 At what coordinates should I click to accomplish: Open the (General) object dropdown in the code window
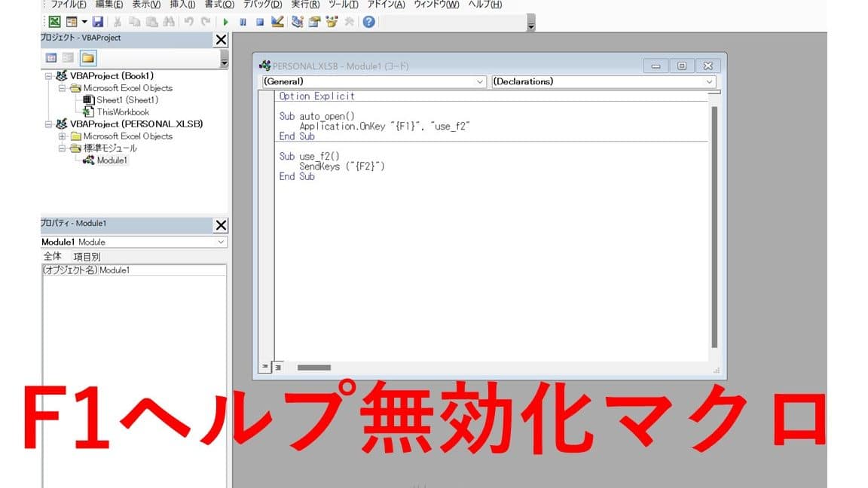480,82
